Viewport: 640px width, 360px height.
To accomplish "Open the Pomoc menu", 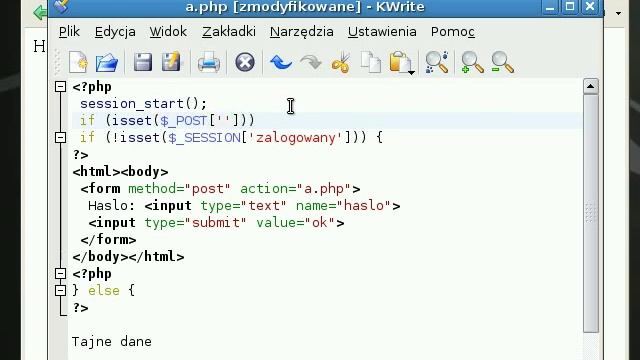I will 453,31.
